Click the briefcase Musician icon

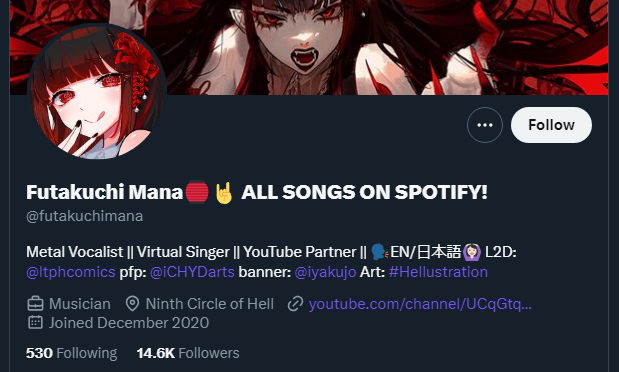(x=35, y=304)
